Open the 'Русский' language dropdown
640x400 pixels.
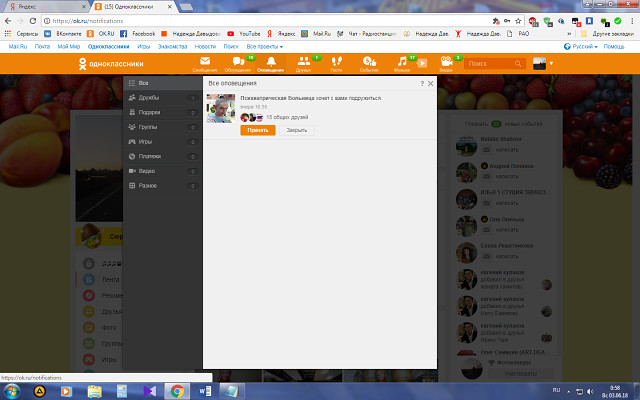tap(581, 47)
